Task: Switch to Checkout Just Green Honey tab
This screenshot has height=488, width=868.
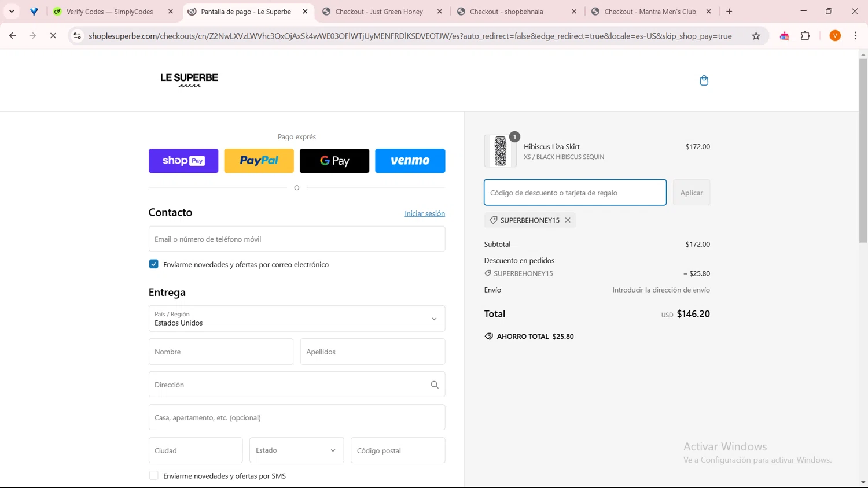Action: point(382,12)
